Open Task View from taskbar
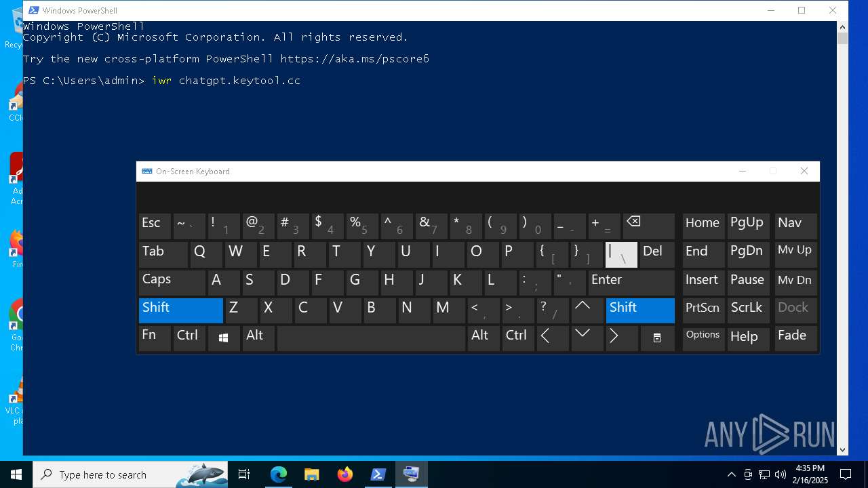 tap(244, 474)
